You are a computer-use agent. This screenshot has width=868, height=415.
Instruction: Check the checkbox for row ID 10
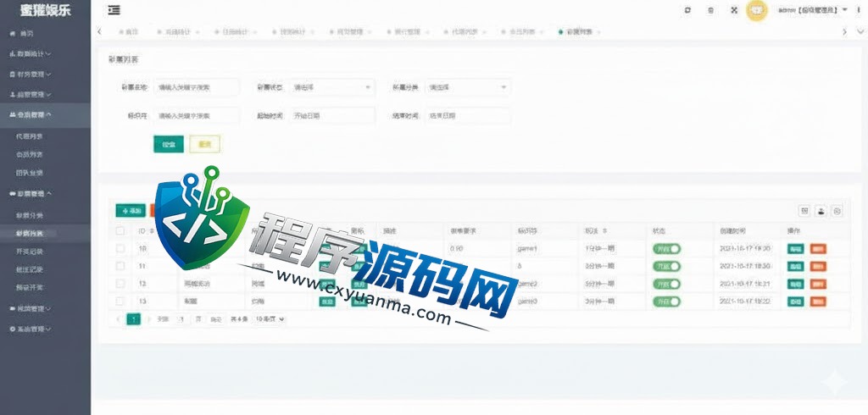120,248
